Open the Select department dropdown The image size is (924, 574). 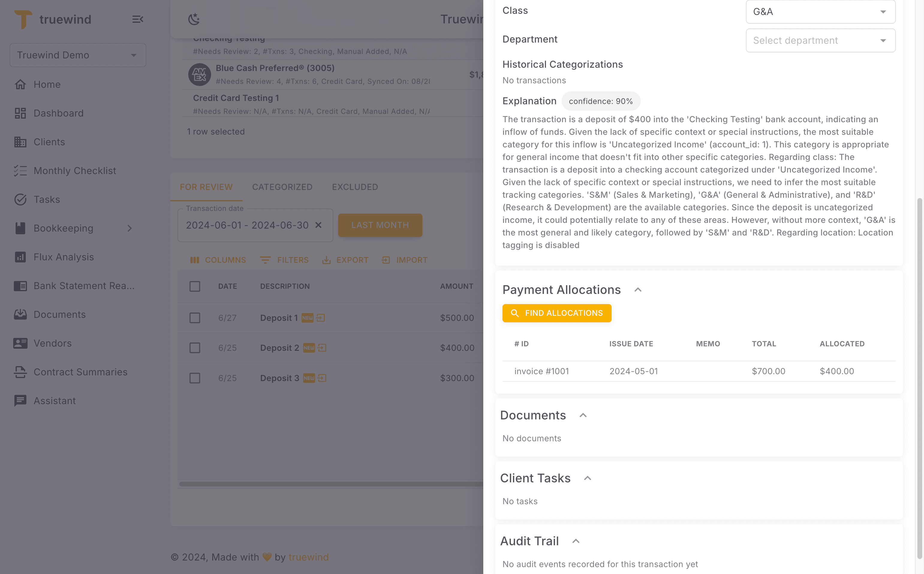click(x=820, y=40)
